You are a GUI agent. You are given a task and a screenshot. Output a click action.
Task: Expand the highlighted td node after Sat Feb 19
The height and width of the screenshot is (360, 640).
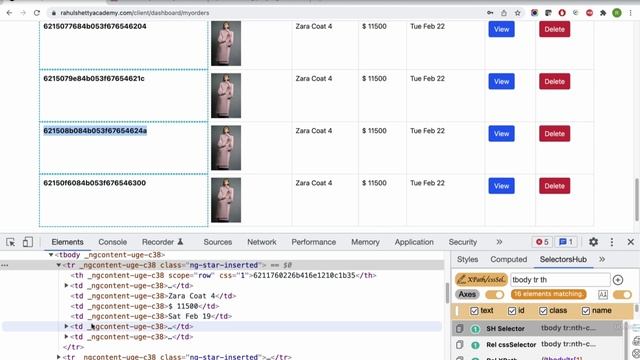67,326
